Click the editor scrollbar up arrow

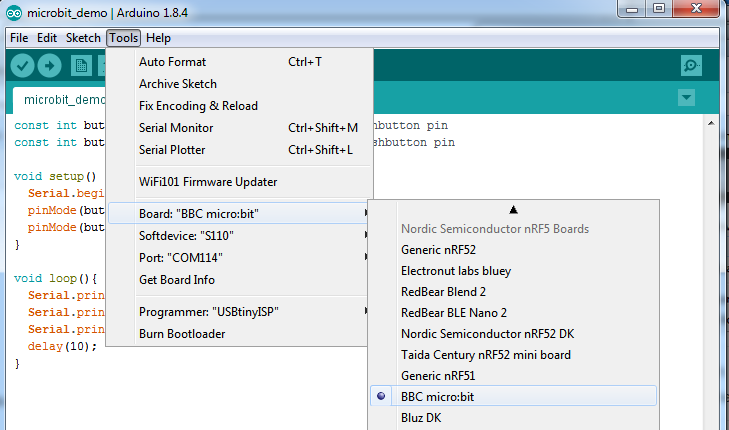coord(710,125)
